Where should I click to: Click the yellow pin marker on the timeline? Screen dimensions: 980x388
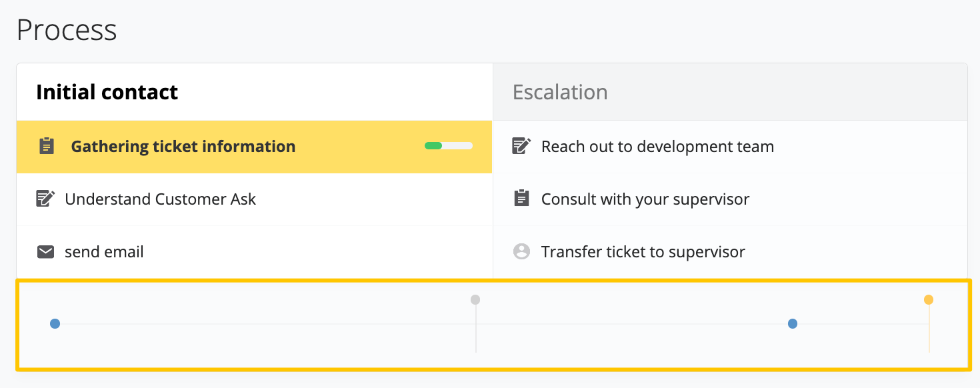pyautogui.click(x=929, y=300)
